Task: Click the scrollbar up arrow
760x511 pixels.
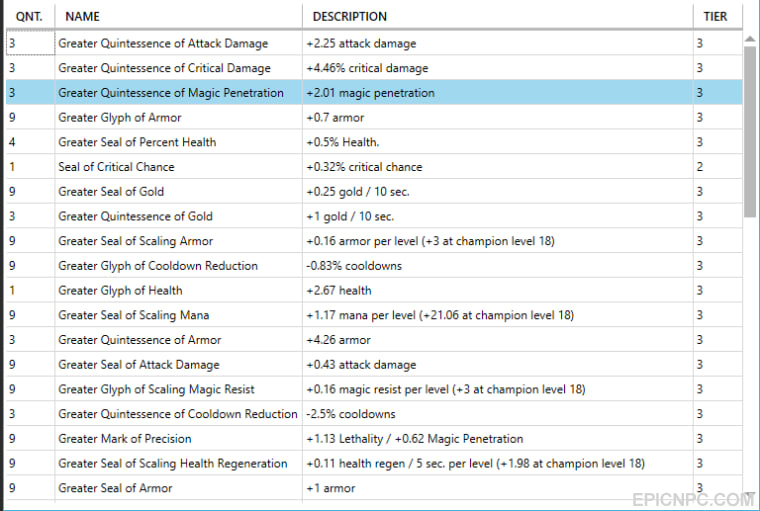Action: pos(750,39)
